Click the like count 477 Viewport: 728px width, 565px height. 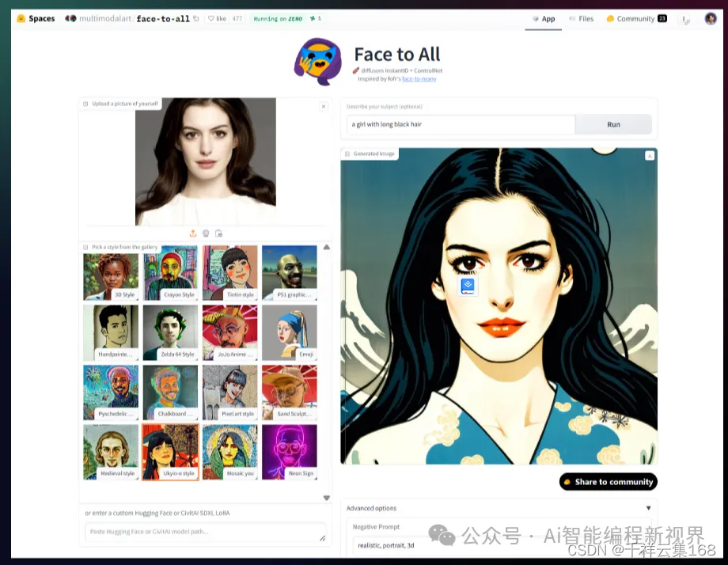click(237, 18)
